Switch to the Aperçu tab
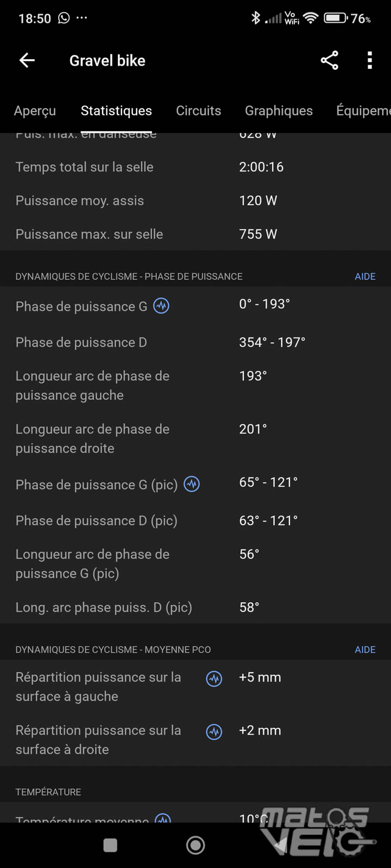The height and width of the screenshot is (868, 391). point(35,111)
